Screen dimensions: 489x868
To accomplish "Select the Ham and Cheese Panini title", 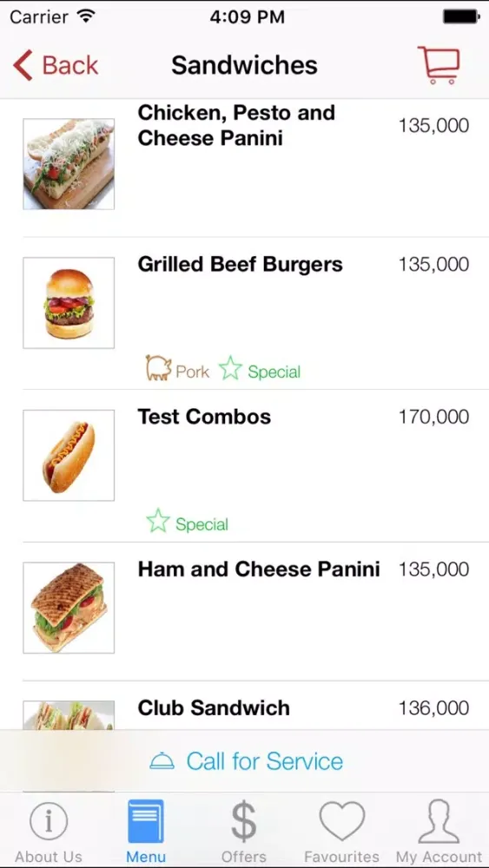I will point(259,569).
